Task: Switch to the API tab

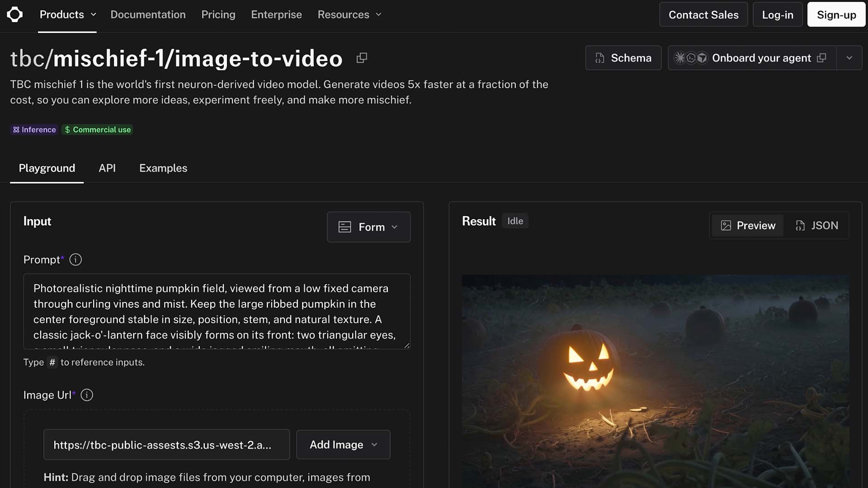Action: point(107,168)
